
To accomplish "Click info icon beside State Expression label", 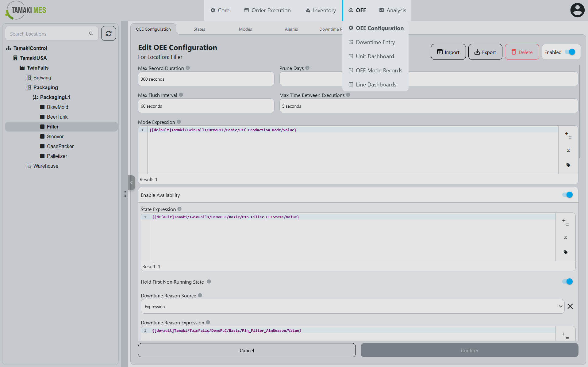I will click(179, 209).
